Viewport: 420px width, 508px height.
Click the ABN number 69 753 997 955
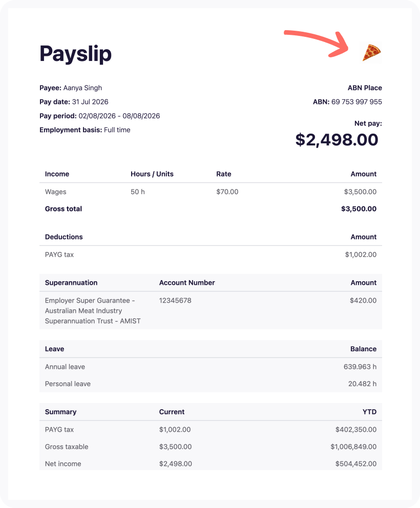[356, 102]
